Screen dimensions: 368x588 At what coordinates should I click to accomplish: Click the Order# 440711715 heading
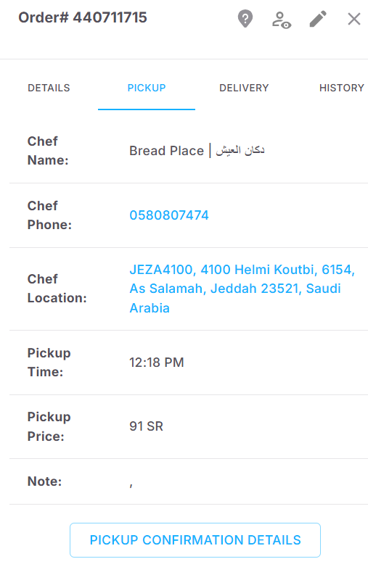tap(83, 17)
